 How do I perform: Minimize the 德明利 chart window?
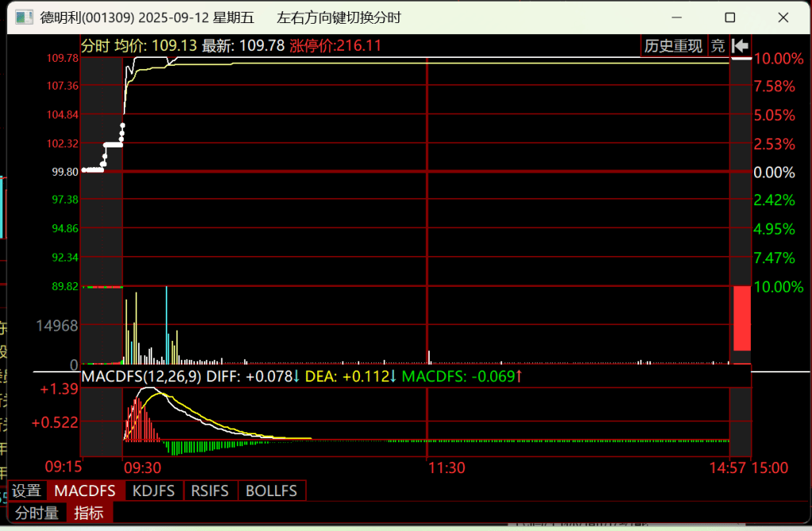pyautogui.click(x=676, y=17)
